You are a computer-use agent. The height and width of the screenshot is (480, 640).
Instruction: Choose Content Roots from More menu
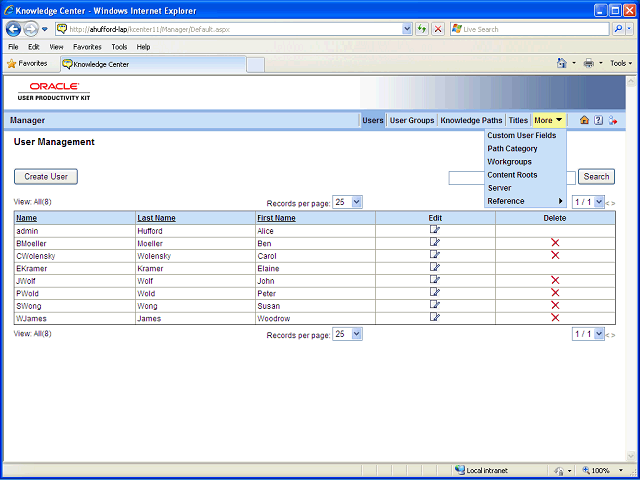512,175
